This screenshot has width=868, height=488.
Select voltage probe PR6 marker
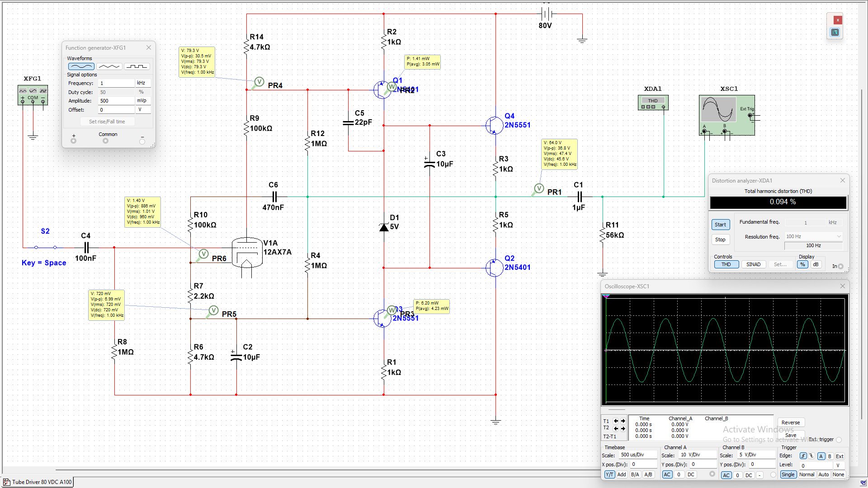coord(203,254)
